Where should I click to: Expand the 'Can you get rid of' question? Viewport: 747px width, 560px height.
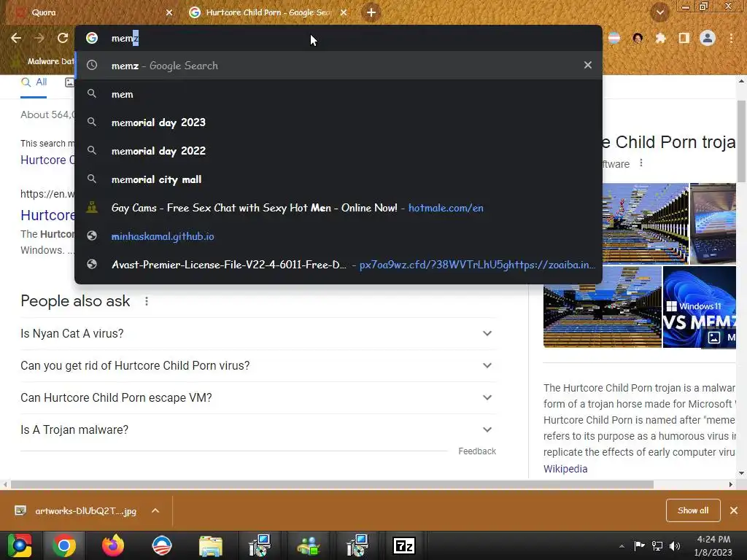258,365
